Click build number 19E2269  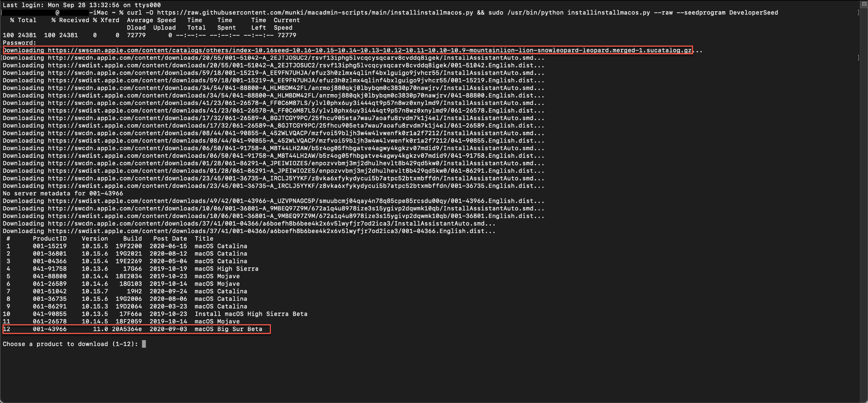tap(129, 261)
